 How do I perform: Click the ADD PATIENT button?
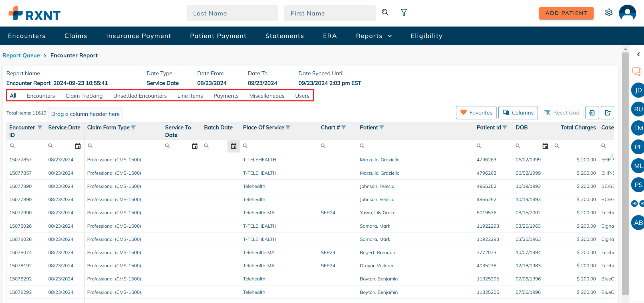click(566, 13)
